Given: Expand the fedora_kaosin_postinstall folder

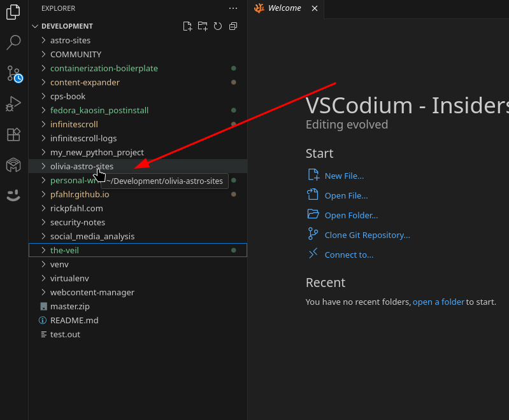Looking at the screenshot, I should click(138, 110).
